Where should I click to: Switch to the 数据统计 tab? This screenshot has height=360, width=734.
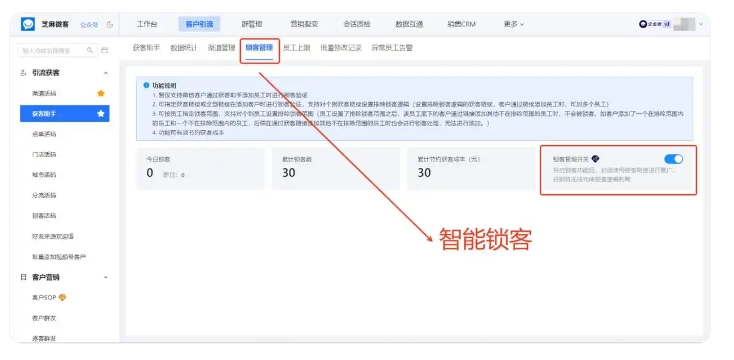point(184,48)
